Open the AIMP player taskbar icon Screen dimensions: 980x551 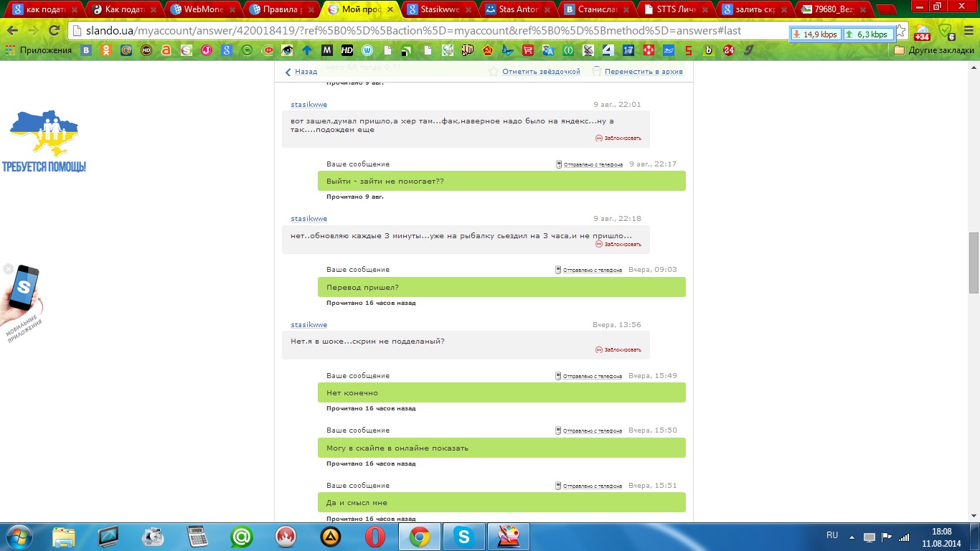click(x=331, y=537)
